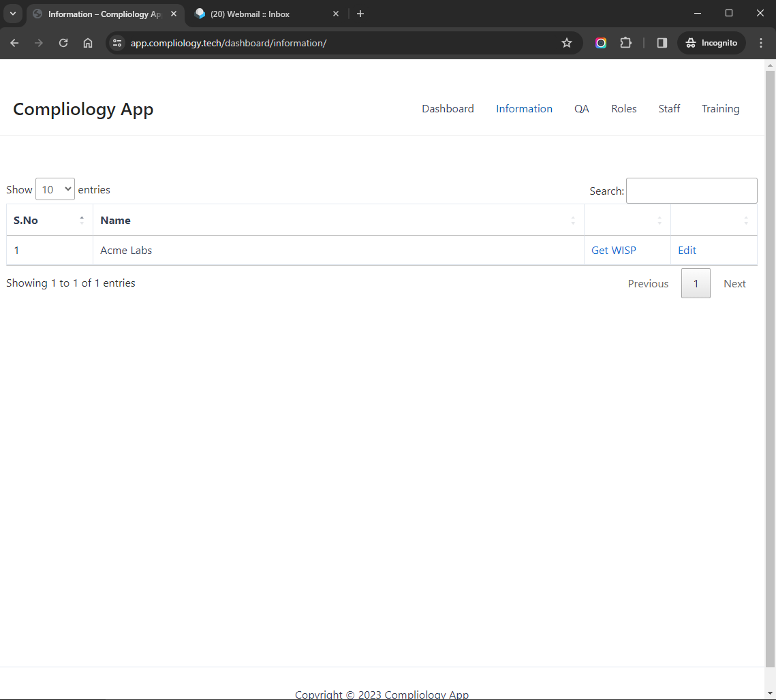Sort by the S.No column header
This screenshot has width=776, height=700.
point(50,220)
